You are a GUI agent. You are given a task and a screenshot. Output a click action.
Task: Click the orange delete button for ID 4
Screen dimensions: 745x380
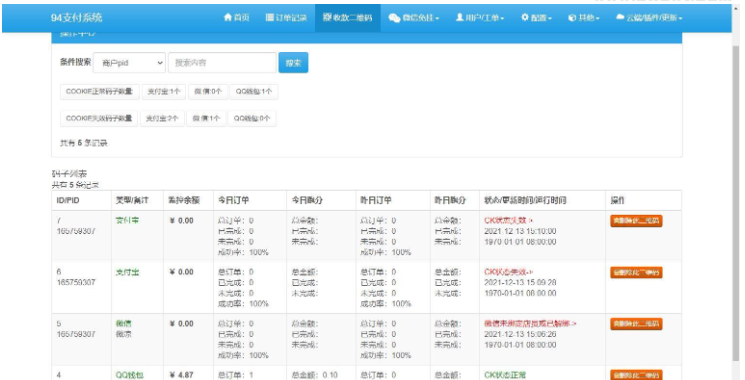636,375
